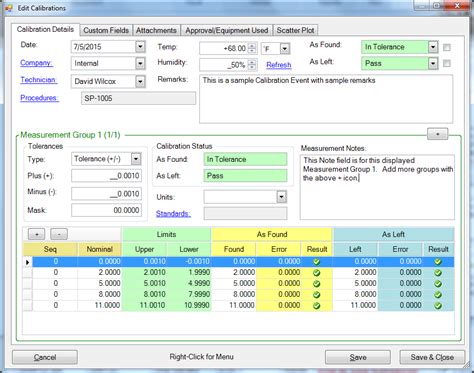Viewport: 474px width, 373px height.
Task: Open the temperature unit dropdown
Action: (285, 49)
